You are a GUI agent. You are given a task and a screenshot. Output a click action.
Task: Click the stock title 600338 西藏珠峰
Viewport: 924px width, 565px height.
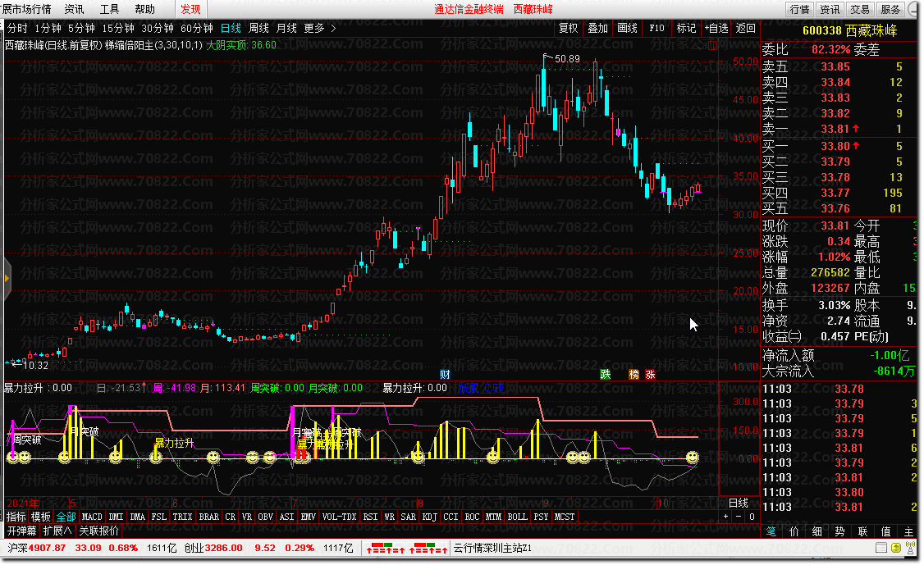[849, 30]
